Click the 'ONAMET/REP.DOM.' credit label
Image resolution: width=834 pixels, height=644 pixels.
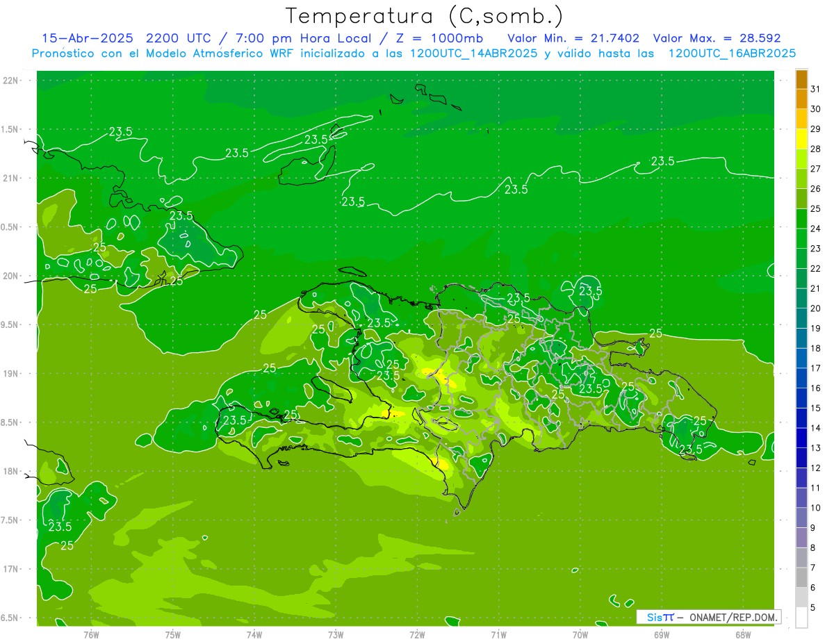pos(735,617)
